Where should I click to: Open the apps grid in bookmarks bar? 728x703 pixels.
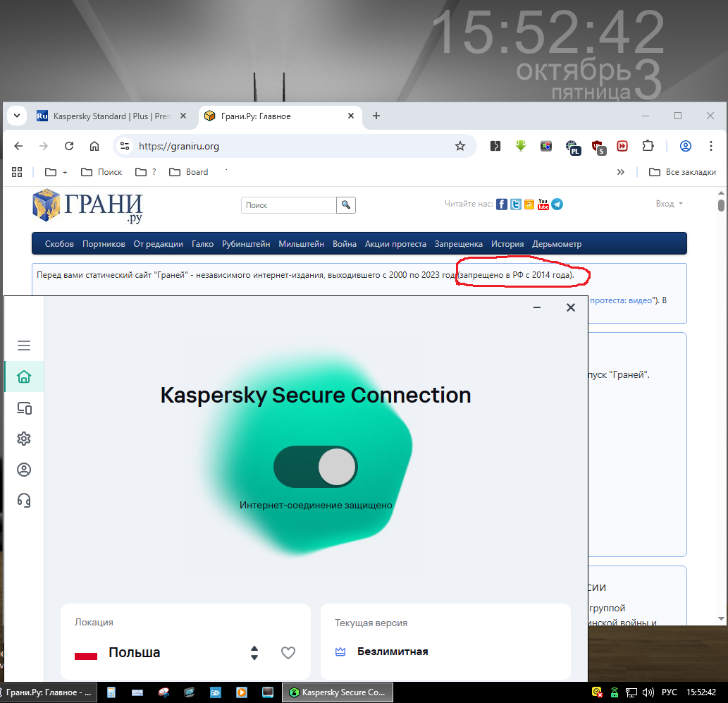[17, 172]
